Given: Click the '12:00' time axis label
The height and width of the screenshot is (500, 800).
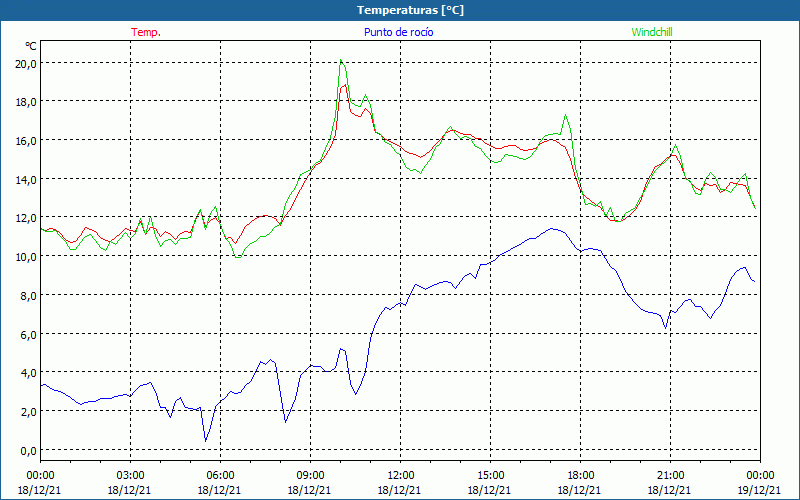Looking at the screenshot, I should [401, 476].
